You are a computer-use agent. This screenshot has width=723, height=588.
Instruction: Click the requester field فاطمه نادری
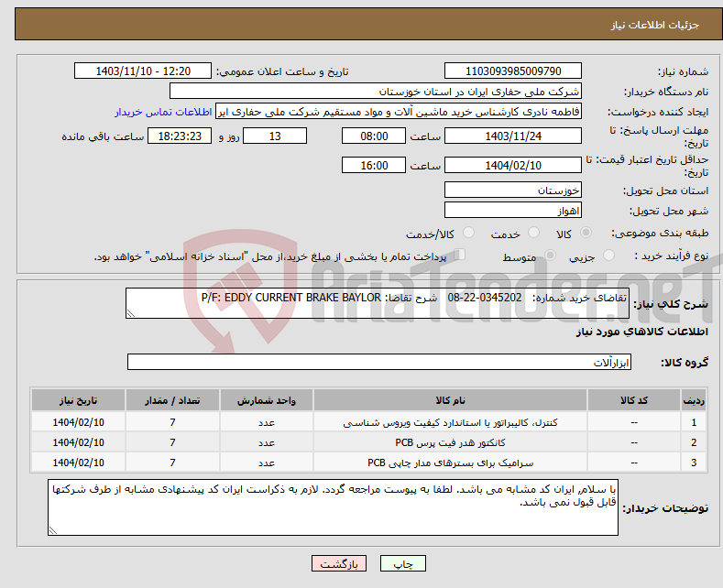pyautogui.click(x=399, y=112)
